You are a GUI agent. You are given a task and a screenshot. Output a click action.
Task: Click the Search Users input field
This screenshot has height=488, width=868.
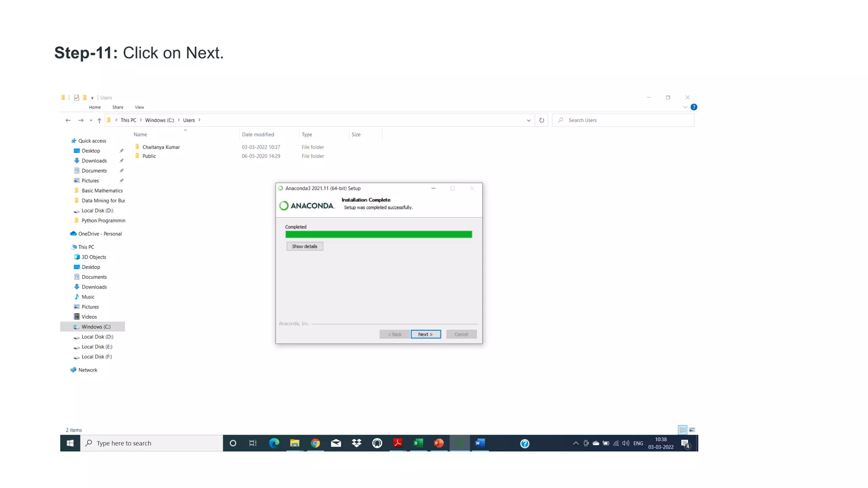click(627, 120)
